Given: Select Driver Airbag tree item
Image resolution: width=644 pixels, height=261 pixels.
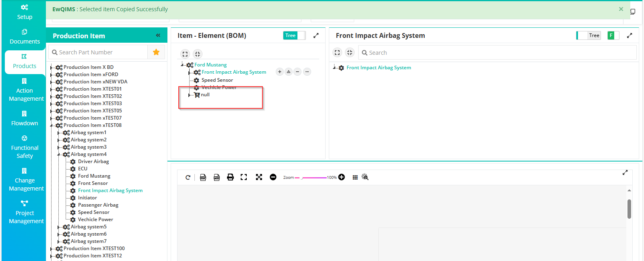Looking at the screenshot, I should click(x=93, y=162).
